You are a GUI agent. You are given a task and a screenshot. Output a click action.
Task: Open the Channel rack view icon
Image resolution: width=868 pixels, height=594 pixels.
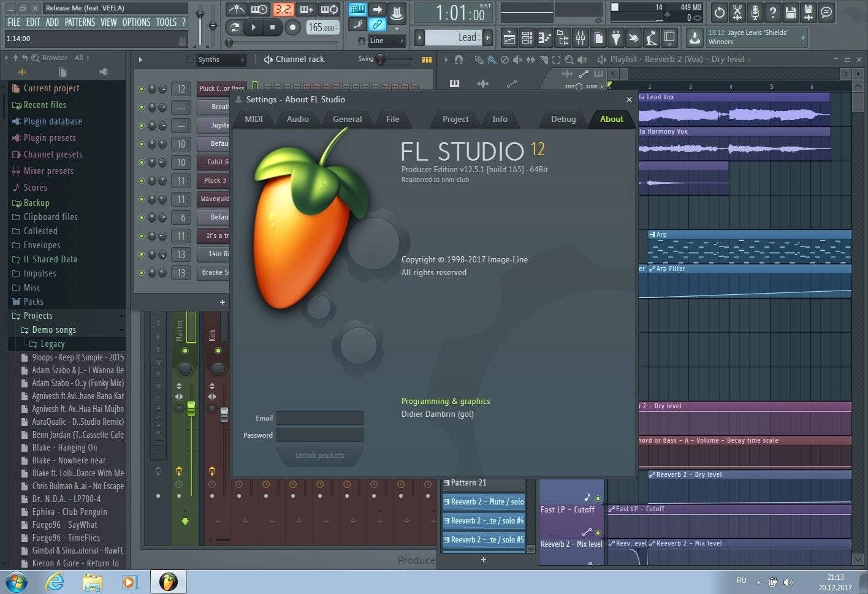527,38
